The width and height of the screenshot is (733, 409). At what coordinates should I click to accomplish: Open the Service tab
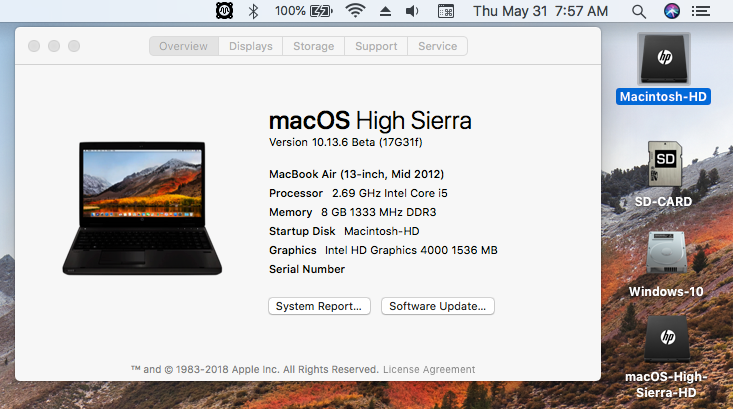[x=438, y=46]
